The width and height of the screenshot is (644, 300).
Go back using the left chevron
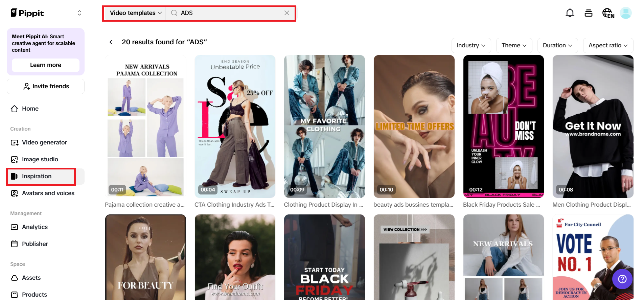tap(111, 42)
